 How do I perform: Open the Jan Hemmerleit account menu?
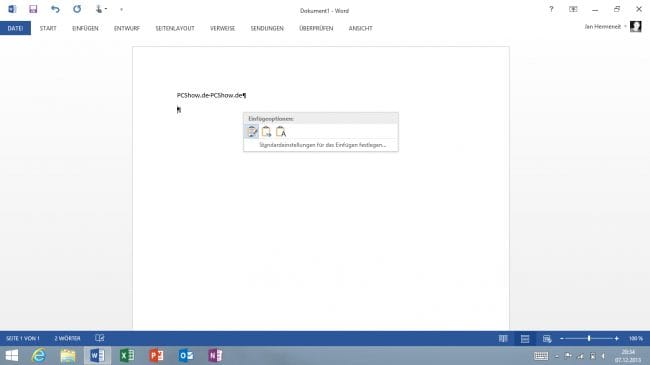click(x=606, y=27)
